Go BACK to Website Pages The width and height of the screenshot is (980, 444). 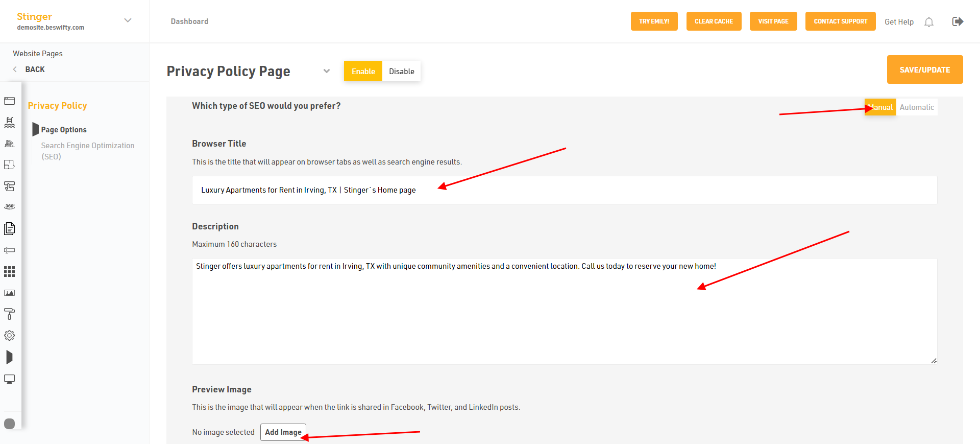tap(35, 69)
